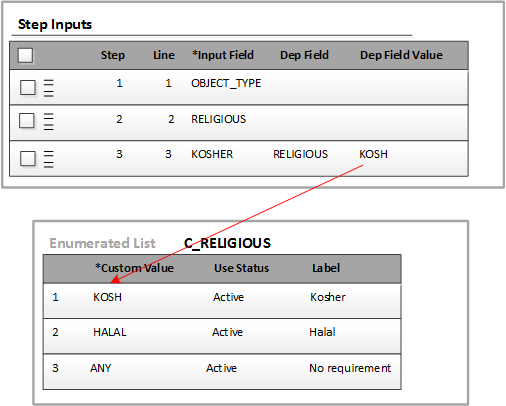Check the box for the KOSHER input row
Image resolution: width=506 pixels, height=406 pixels.
click(28, 158)
